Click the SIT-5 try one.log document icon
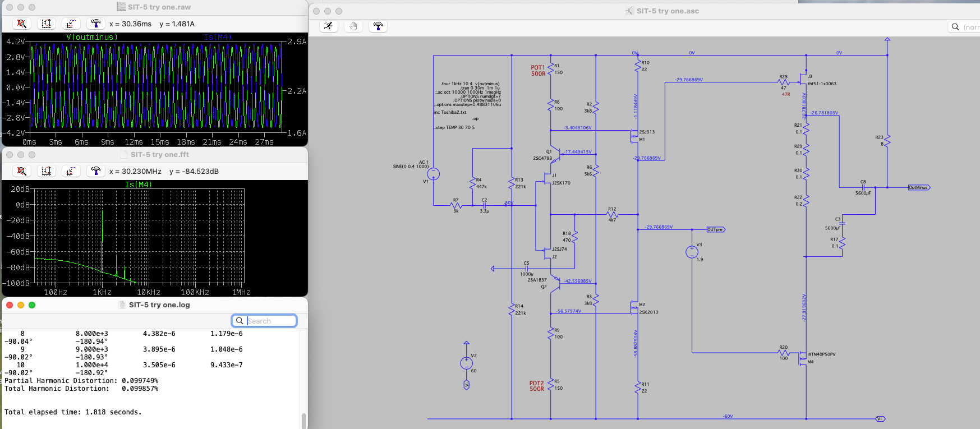 122,305
